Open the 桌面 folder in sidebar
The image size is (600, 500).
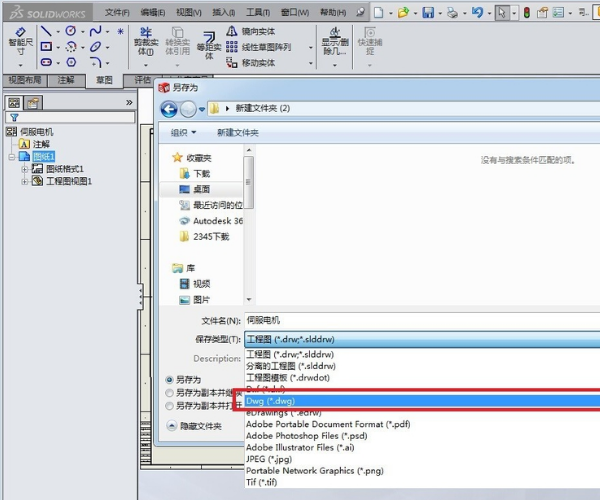click(201, 189)
